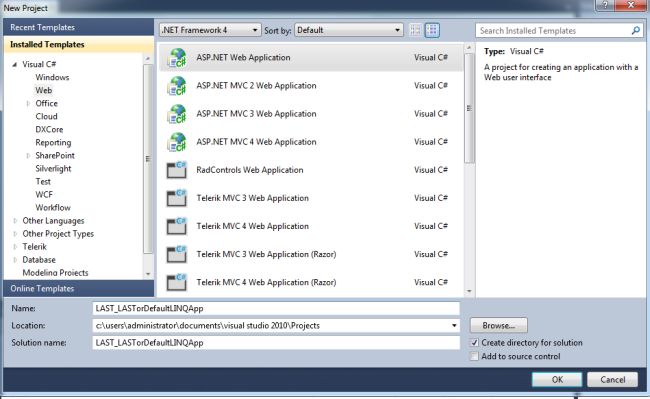Click the search magnifier icon
Image resolution: width=650 pixels, height=399 pixels.
[635, 30]
